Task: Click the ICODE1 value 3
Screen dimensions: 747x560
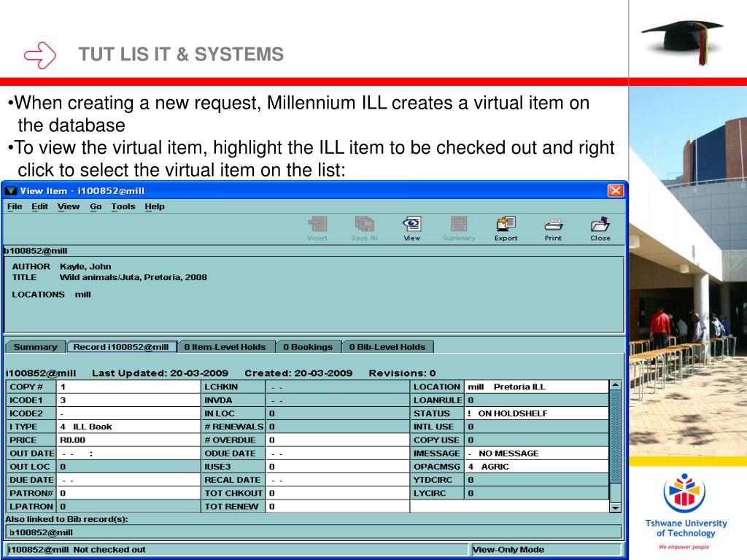Action: tap(128, 400)
